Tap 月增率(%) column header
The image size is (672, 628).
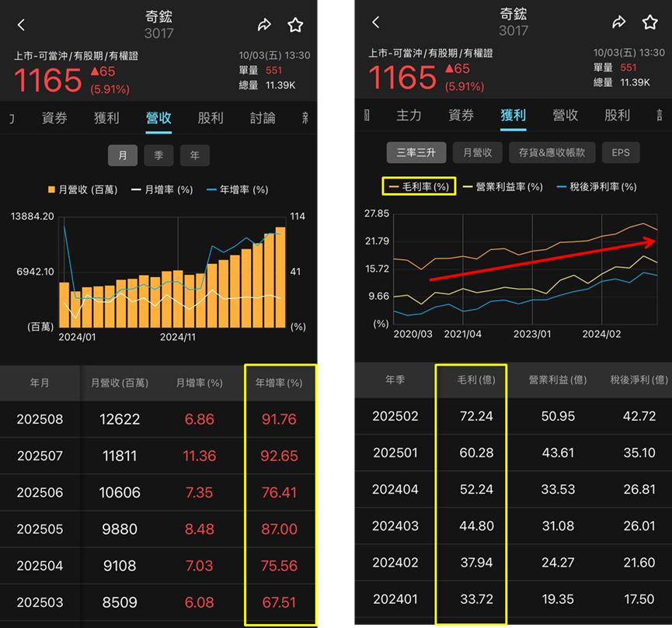(200, 383)
